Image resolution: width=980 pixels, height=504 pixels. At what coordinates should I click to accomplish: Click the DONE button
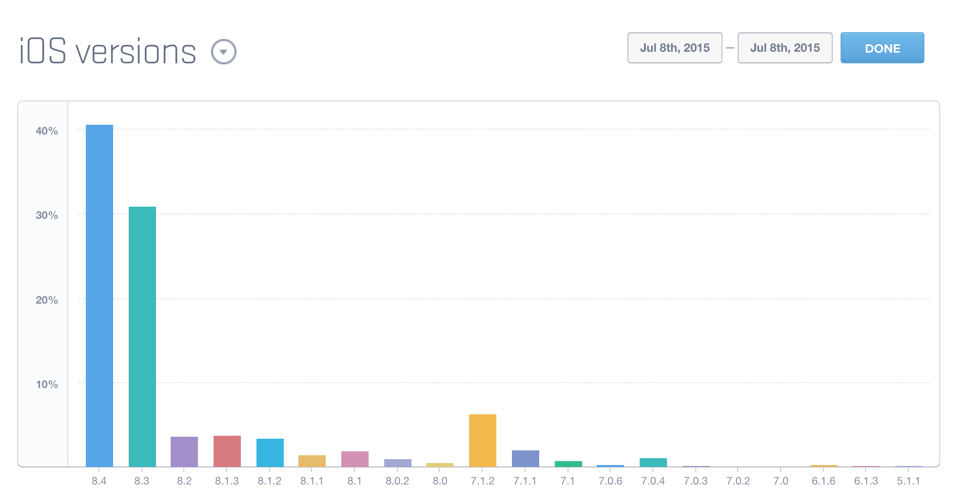(x=882, y=48)
